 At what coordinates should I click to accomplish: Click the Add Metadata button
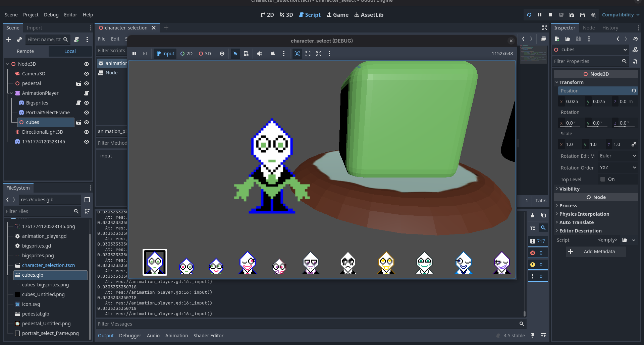click(x=596, y=252)
